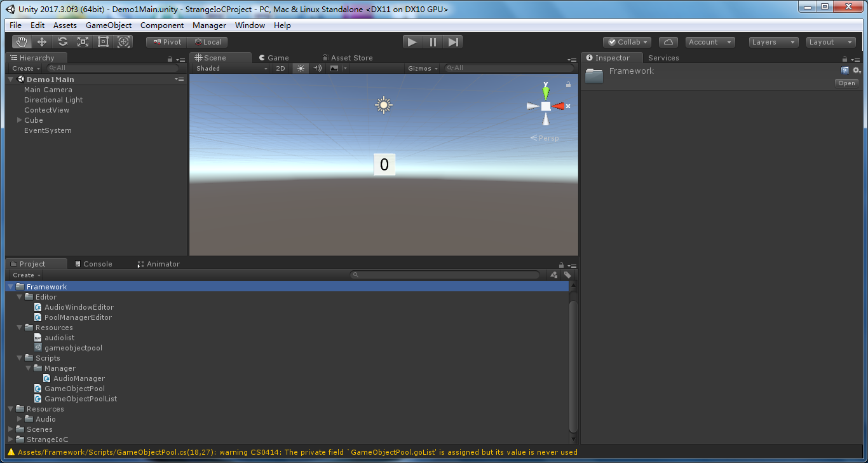Switch to the Services tab
This screenshot has width=868, height=463.
663,58
